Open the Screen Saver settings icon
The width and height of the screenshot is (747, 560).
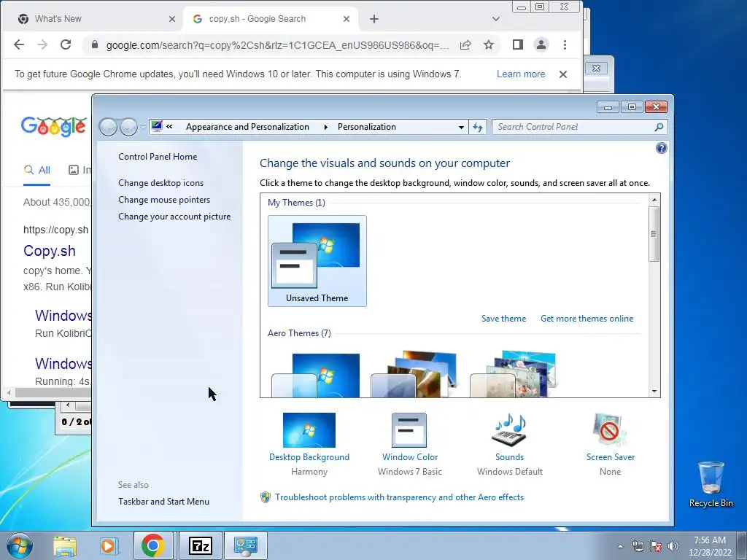pos(610,430)
